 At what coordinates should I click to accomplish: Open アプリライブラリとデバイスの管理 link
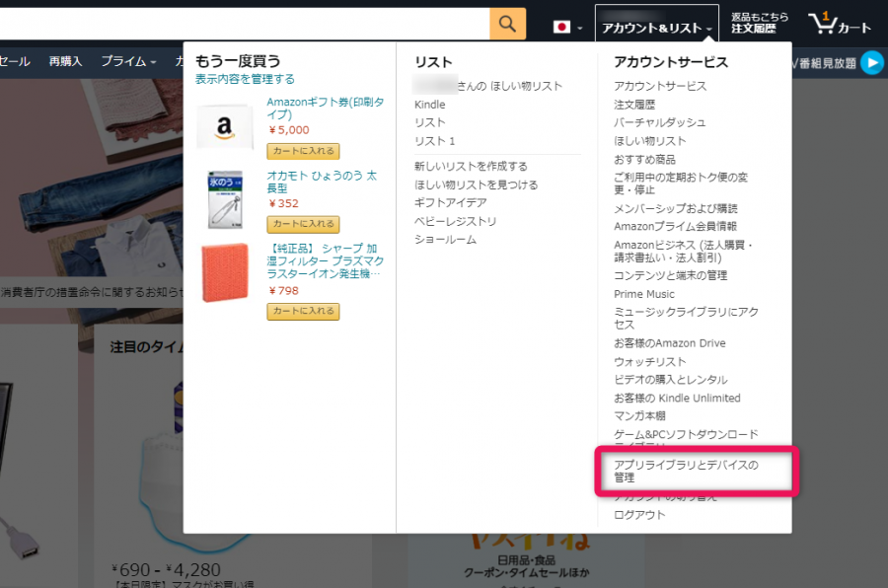(686, 472)
